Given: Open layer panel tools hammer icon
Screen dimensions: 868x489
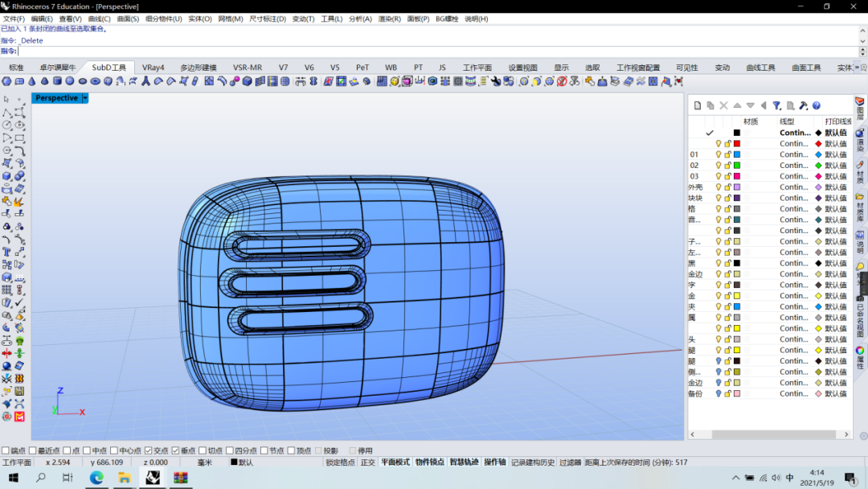Looking at the screenshot, I should click(803, 105).
